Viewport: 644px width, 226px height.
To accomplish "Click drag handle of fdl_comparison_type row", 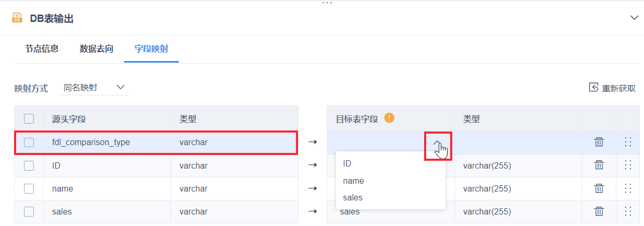I will coord(628,142).
